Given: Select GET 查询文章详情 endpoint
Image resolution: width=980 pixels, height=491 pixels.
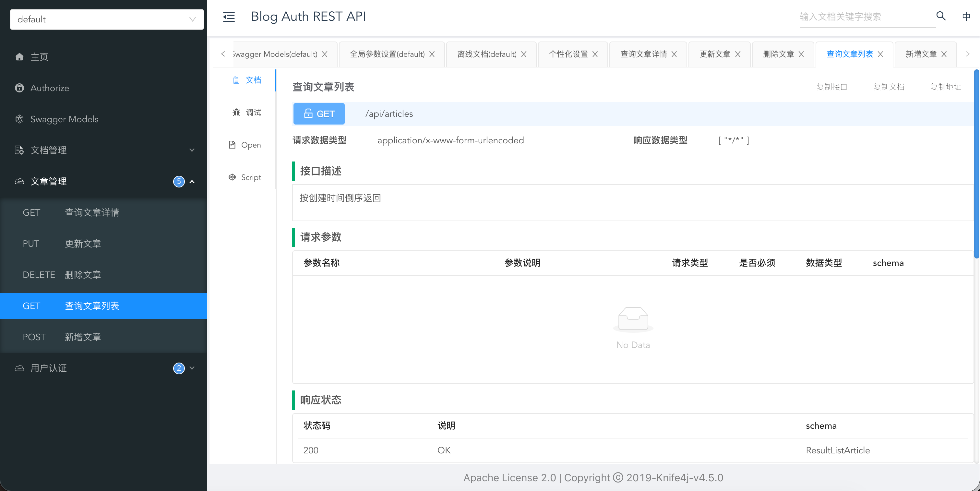Looking at the screenshot, I should (103, 213).
